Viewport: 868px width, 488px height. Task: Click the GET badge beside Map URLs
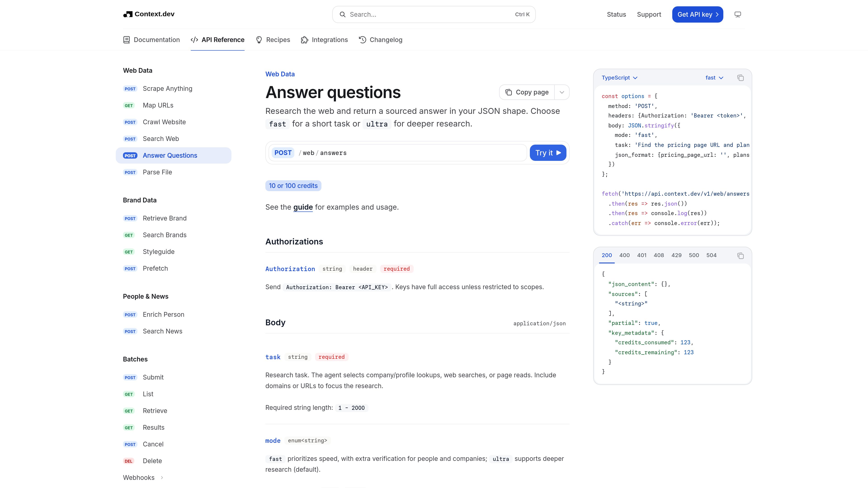(129, 106)
